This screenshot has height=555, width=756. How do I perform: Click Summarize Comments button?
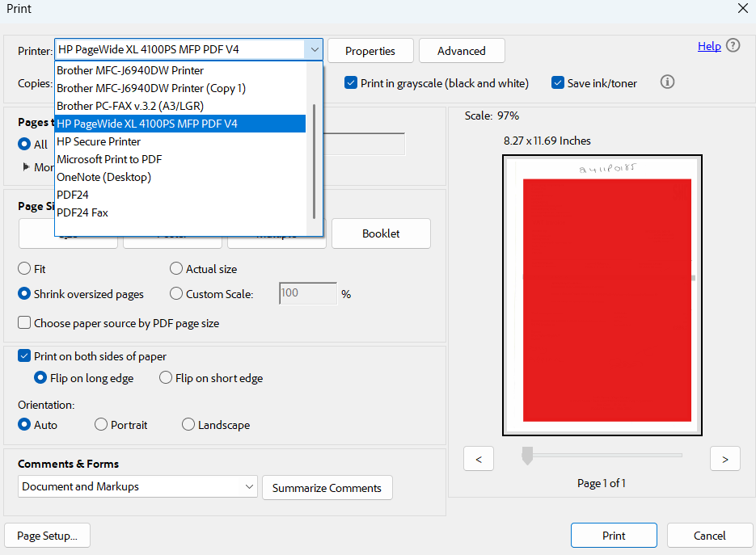pyautogui.click(x=327, y=488)
